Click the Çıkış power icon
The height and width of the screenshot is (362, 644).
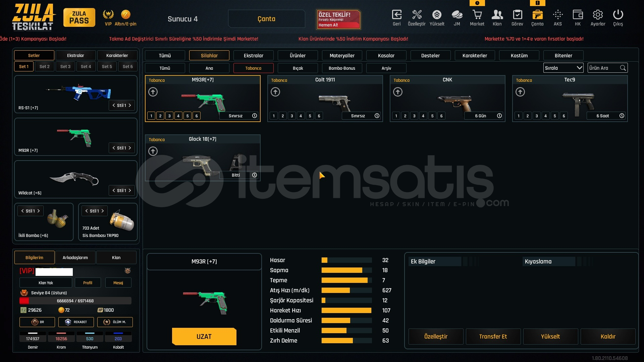point(618,15)
